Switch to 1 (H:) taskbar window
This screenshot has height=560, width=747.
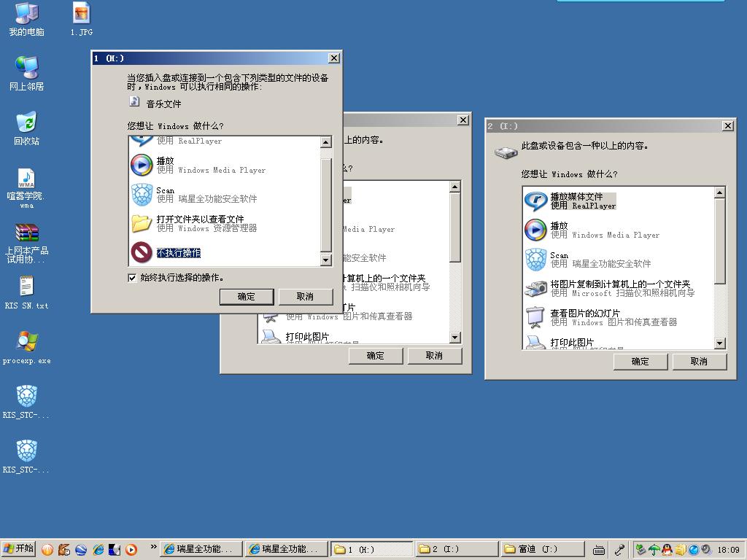pyautogui.click(x=371, y=550)
